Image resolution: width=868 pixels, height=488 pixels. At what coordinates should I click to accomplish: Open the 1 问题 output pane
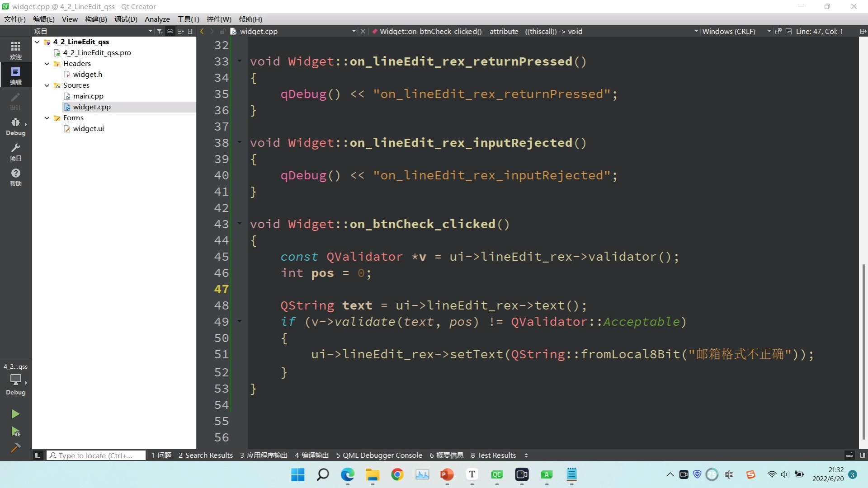click(x=161, y=455)
